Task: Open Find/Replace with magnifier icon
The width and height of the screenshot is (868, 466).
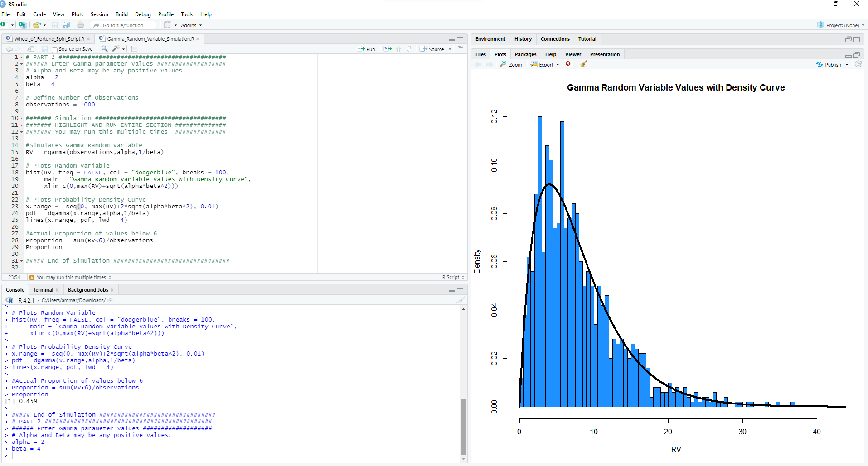Action: (105, 49)
